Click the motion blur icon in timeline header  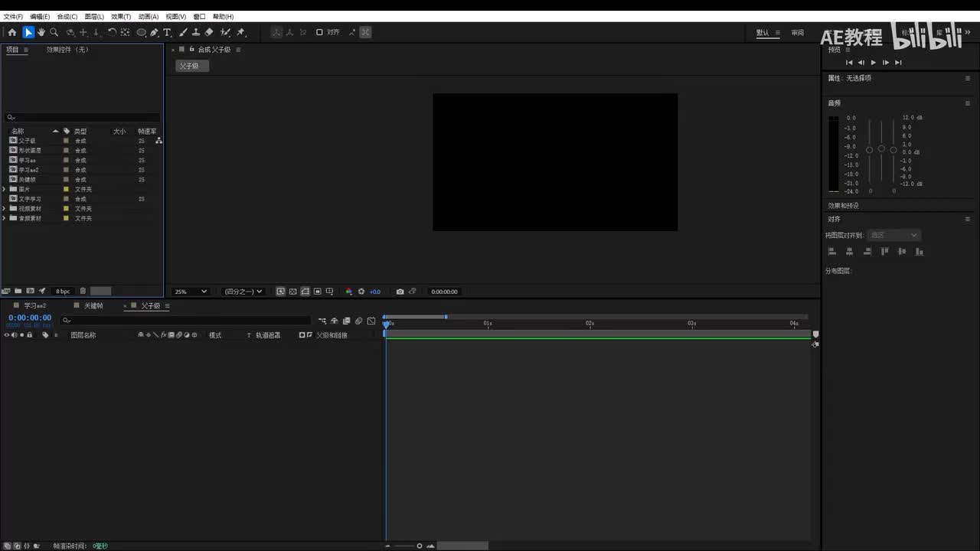coord(358,321)
